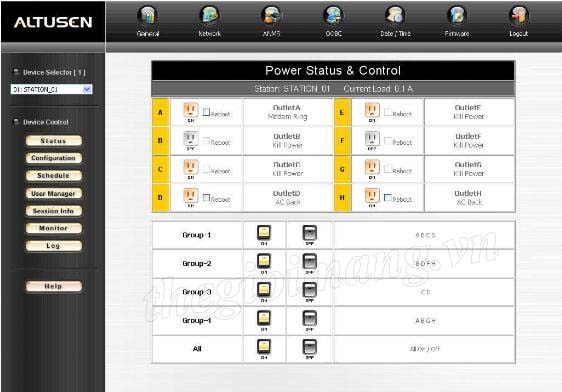
Task: Click the OutletH AC Back label
Action: 468,198
